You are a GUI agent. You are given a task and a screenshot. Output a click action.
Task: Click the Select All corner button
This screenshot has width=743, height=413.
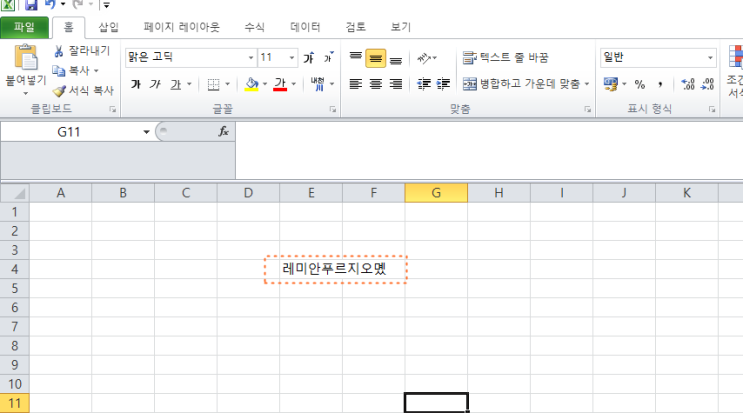pyautogui.click(x=15, y=193)
